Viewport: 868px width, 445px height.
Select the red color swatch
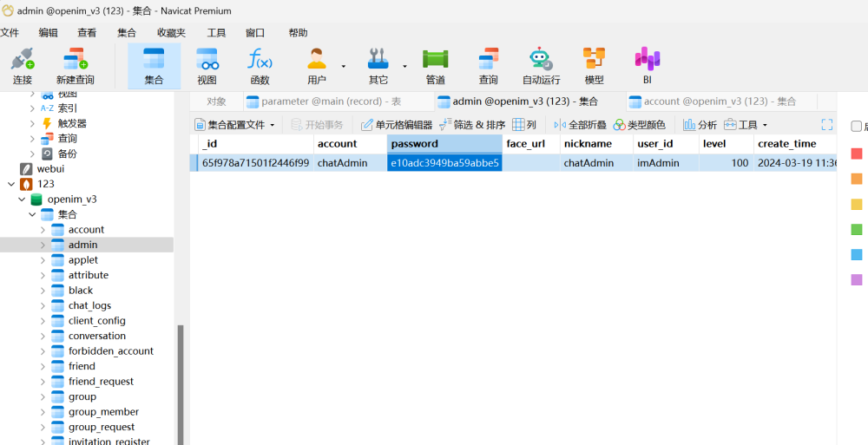click(857, 154)
